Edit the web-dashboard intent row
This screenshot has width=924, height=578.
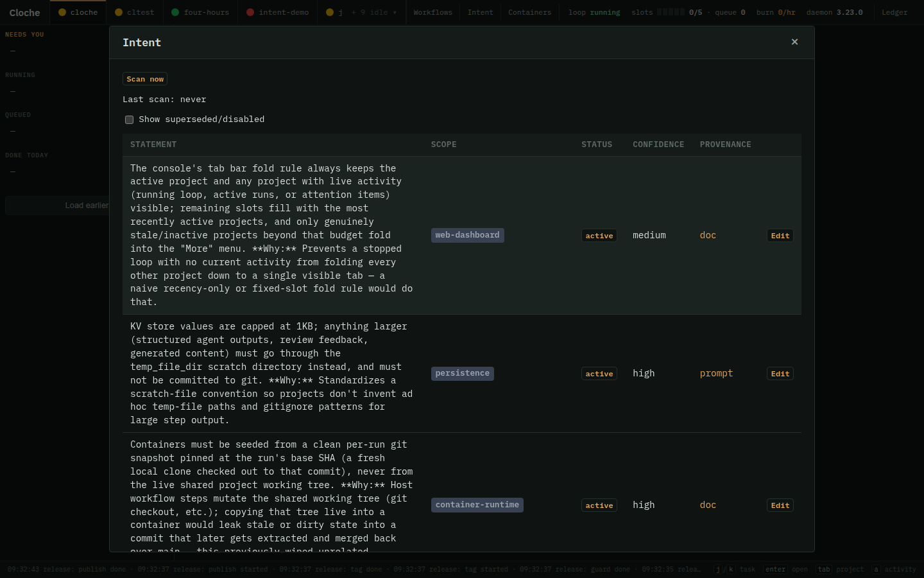780,236
